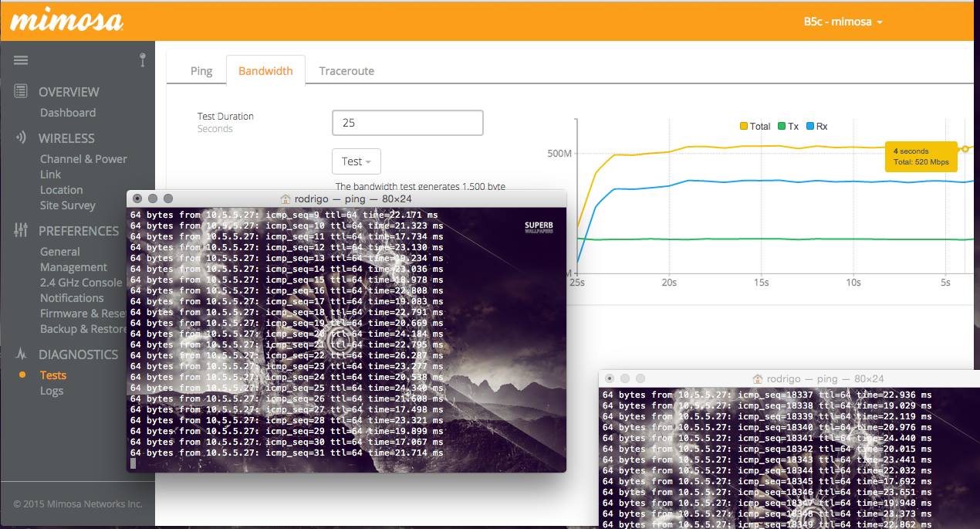The image size is (980, 529).
Task: Open the Dashboard page
Action: tap(68, 113)
